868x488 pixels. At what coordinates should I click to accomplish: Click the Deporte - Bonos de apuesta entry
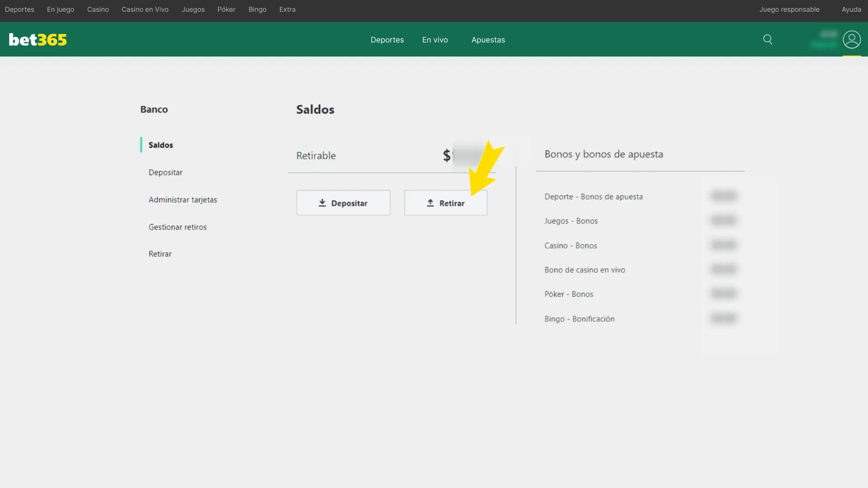point(594,197)
